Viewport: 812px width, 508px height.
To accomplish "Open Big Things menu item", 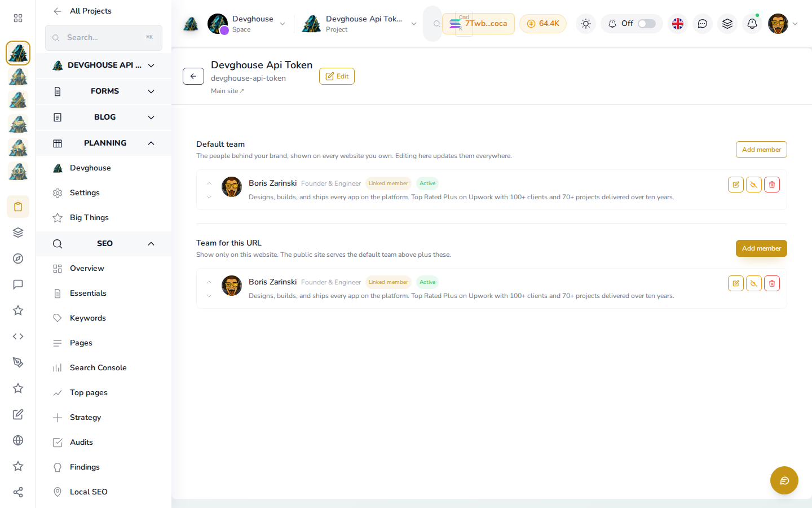I will [104, 218].
